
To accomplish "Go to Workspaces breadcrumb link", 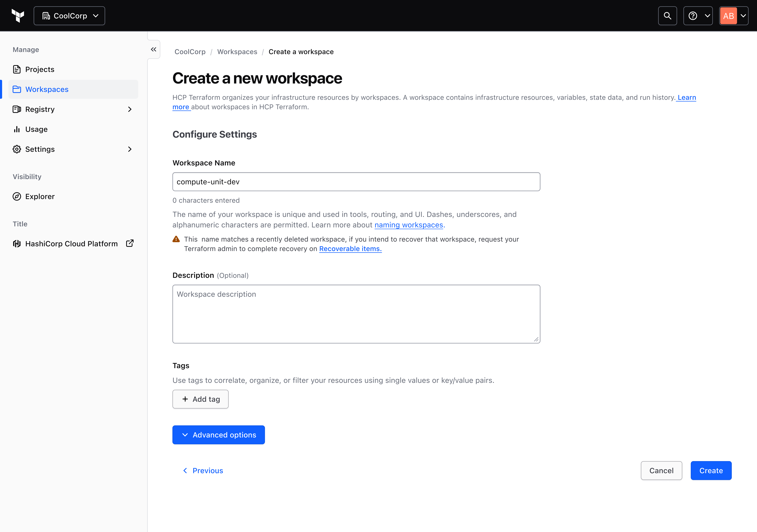I will tap(237, 52).
